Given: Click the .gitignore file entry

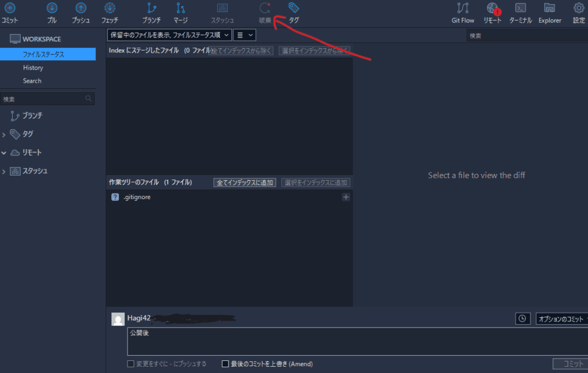Looking at the screenshot, I should pyautogui.click(x=137, y=197).
